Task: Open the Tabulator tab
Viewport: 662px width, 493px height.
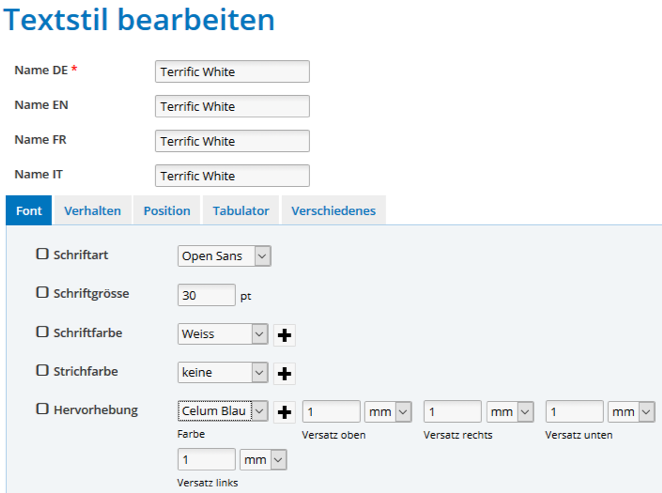Action: (x=241, y=210)
